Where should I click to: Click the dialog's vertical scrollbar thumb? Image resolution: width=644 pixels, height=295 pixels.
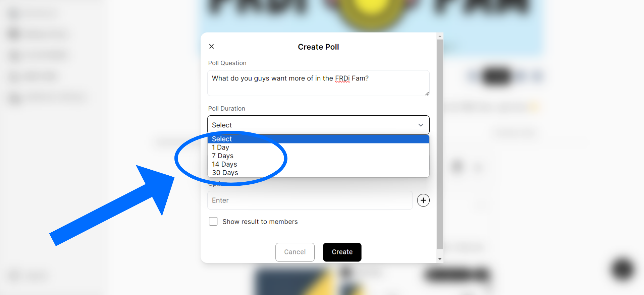[440, 144]
